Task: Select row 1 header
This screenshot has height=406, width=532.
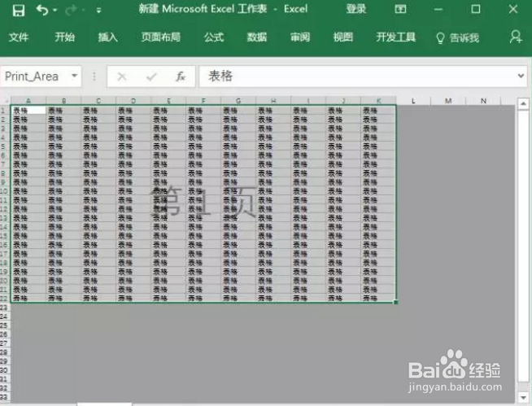Action: [4, 111]
